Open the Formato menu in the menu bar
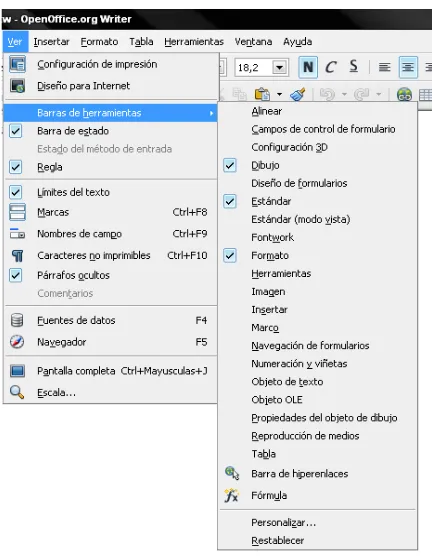This screenshot has width=432, height=560. point(99,42)
